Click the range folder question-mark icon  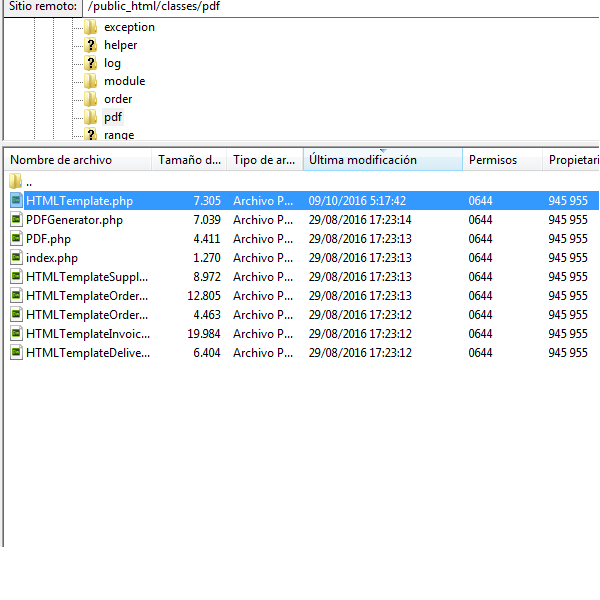91,134
